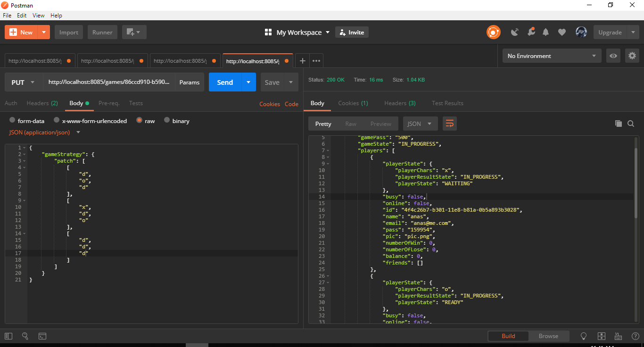644x347 pixels.
Task: Click the Import button
Action: [x=69, y=32]
